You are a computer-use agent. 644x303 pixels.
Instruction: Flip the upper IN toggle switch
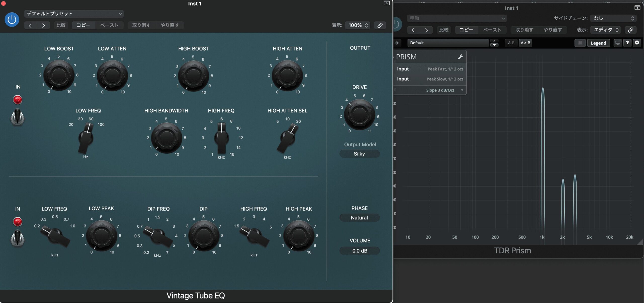(x=17, y=117)
